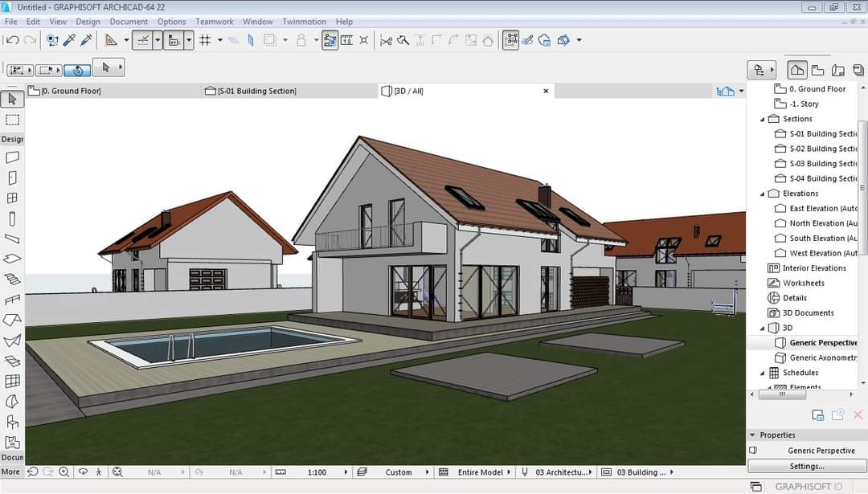Click the Settings... button
The width and height of the screenshot is (868, 494).
click(x=806, y=466)
